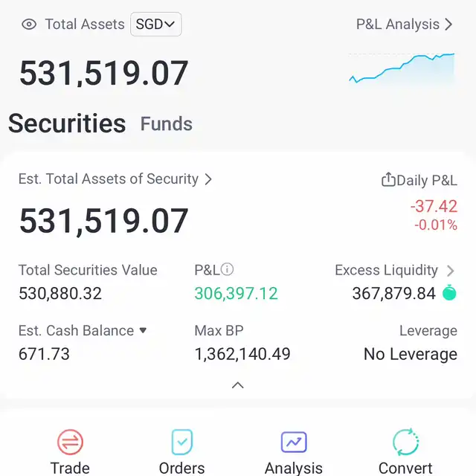The image size is (476, 476).
Task: Tap the share icon beside Daily P&L
Action: coord(388,180)
